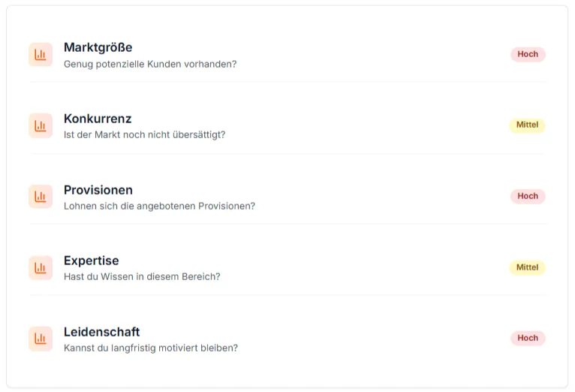Click the Mittel badge for Expertise
This screenshot has width=575, height=392.
pos(527,267)
